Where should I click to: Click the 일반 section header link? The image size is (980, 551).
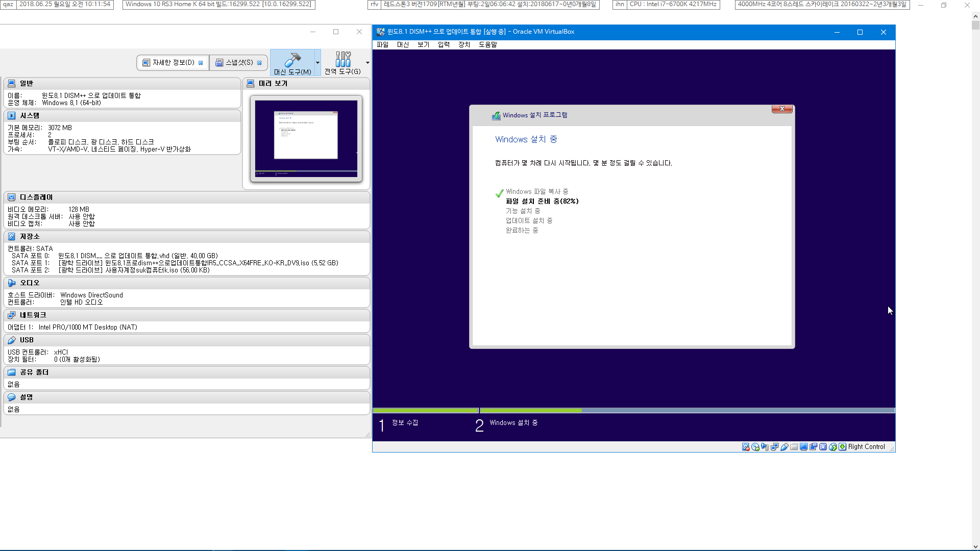[x=27, y=83]
